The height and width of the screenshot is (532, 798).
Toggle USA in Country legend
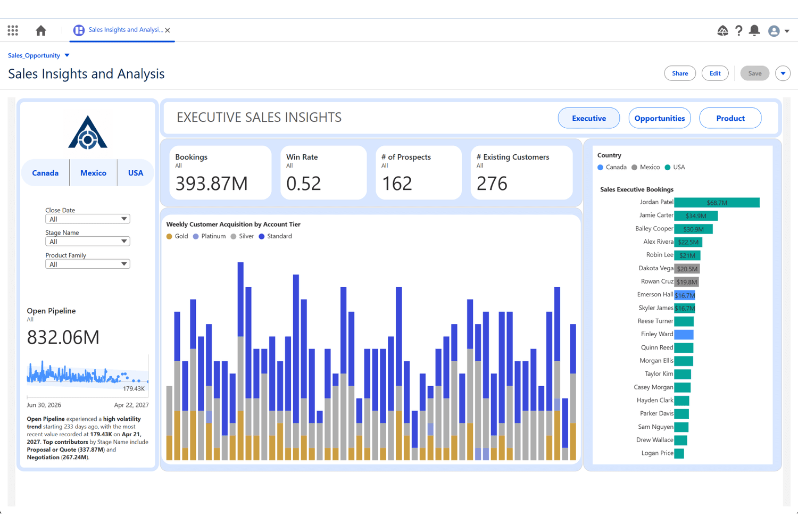pyautogui.click(x=675, y=167)
